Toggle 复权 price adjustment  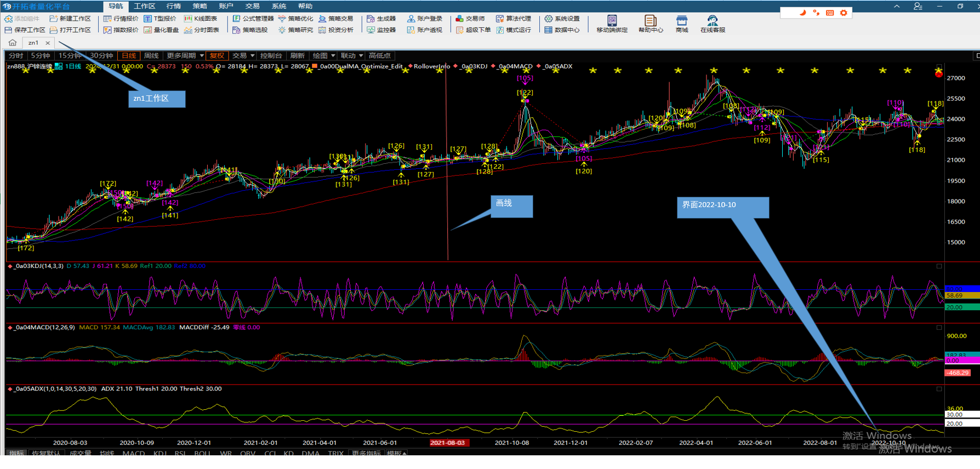tap(217, 56)
